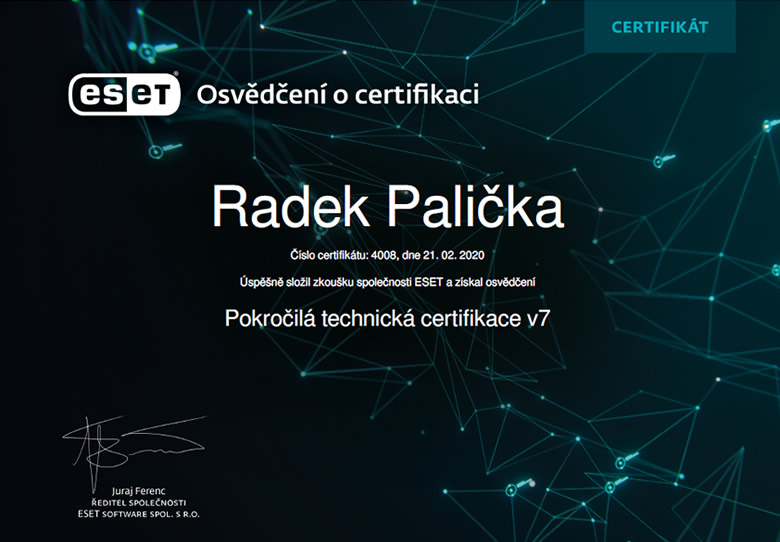Click the signer name "Juraj Ferenc"
Screen dimensions: 780x542
(139, 491)
